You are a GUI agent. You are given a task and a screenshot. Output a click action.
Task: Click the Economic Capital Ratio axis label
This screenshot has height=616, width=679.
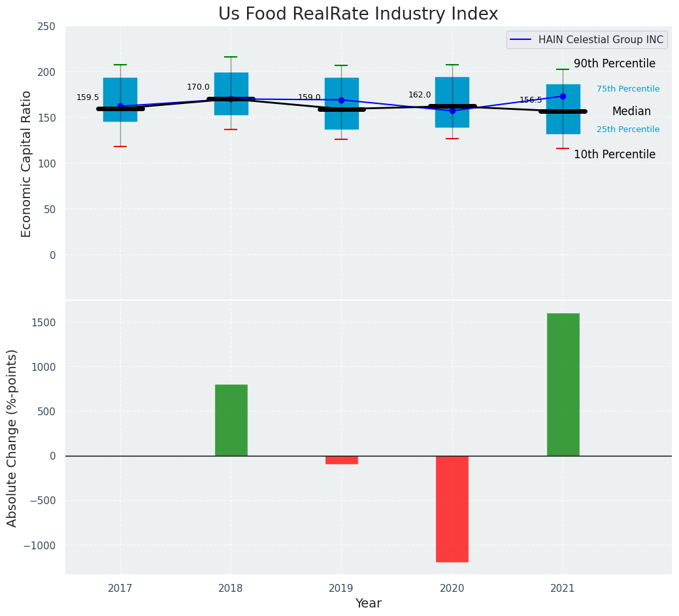coord(27,163)
